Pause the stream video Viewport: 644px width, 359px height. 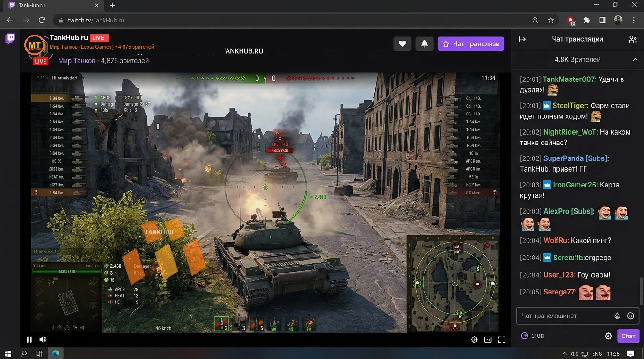pos(29,340)
